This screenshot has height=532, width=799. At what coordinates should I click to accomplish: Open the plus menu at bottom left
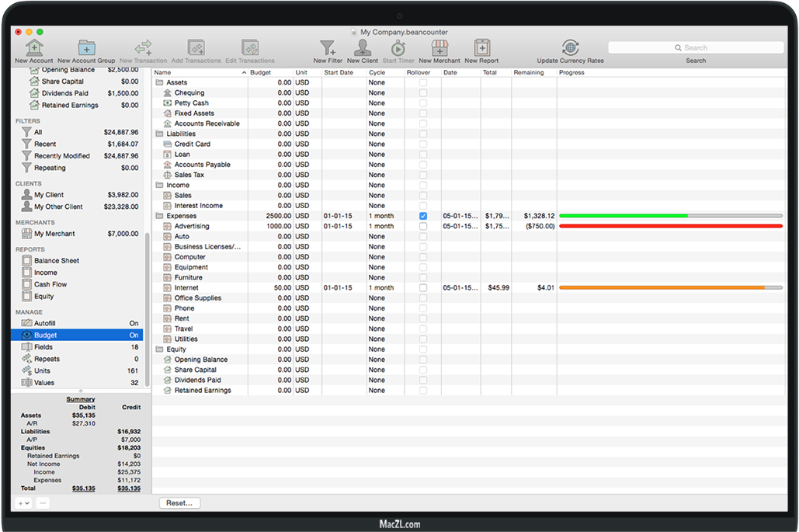[23, 503]
